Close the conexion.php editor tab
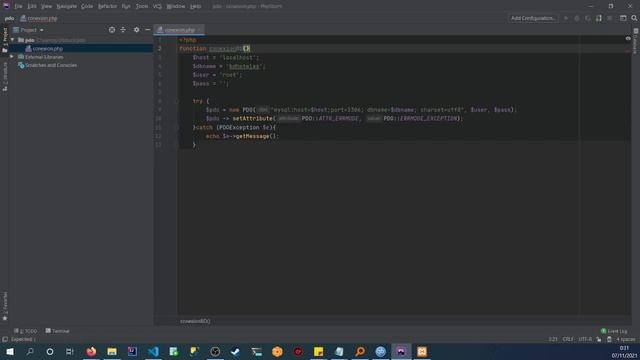This screenshot has width=640, height=360. (200, 30)
